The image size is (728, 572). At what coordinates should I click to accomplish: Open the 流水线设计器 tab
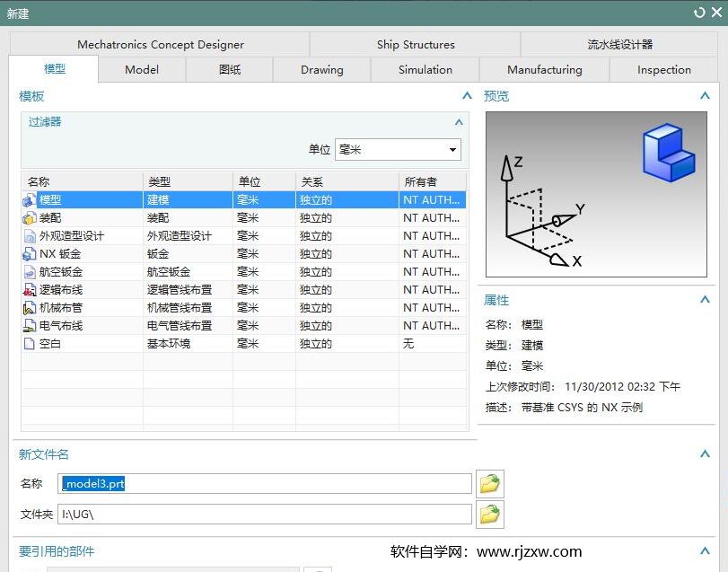tap(619, 45)
